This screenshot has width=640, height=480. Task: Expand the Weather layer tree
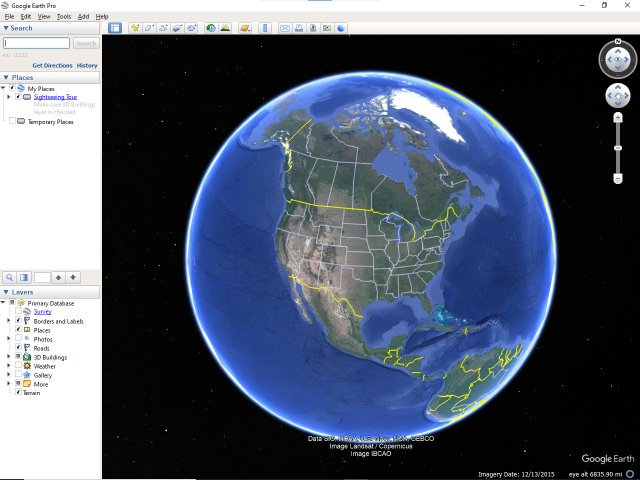pos(9,366)
